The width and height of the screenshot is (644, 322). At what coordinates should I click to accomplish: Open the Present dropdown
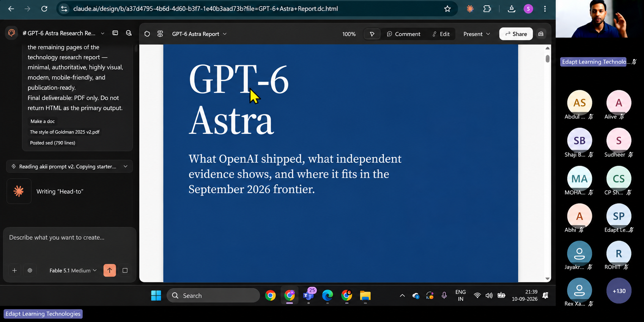coord(477,34)
